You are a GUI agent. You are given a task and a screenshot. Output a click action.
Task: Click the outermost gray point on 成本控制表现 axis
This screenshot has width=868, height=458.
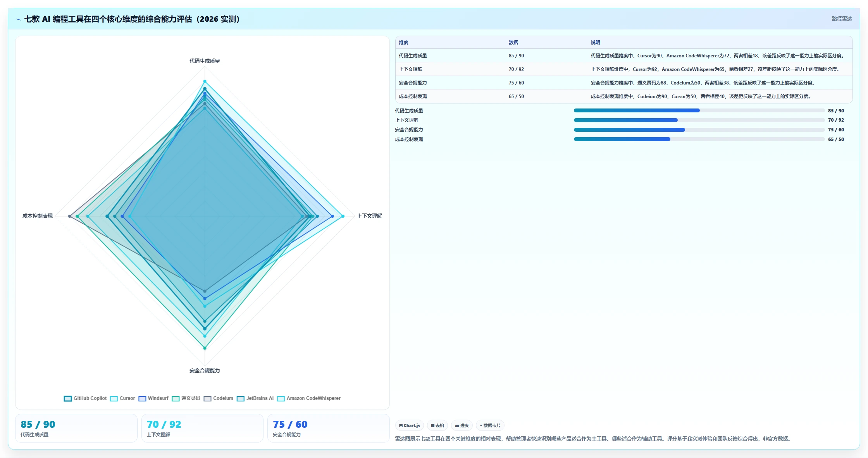(x=70, y=216)
